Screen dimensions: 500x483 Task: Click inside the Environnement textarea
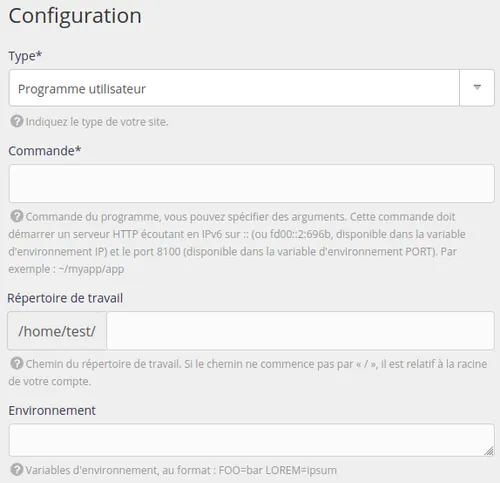[251, 440]
